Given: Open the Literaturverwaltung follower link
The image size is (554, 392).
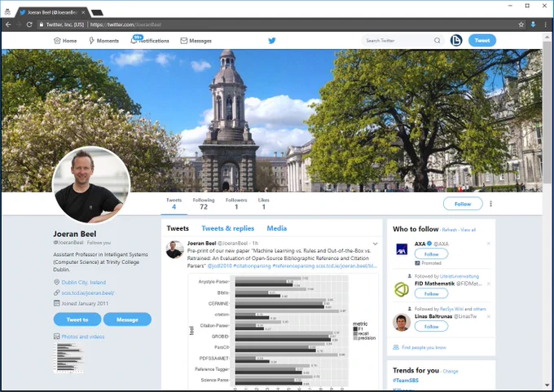Looking at the screenshot, I should click(459, 276).
